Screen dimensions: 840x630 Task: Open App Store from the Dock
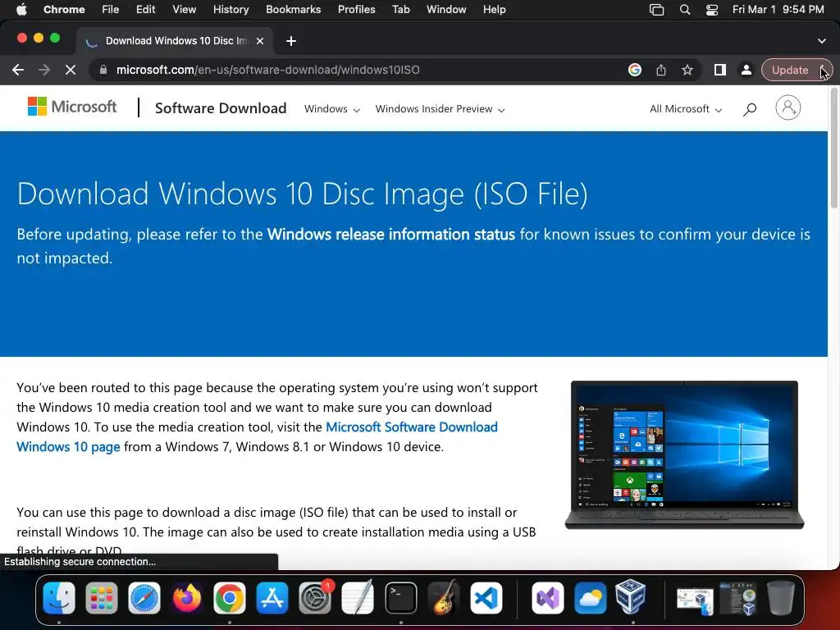(x=272, y=598)
